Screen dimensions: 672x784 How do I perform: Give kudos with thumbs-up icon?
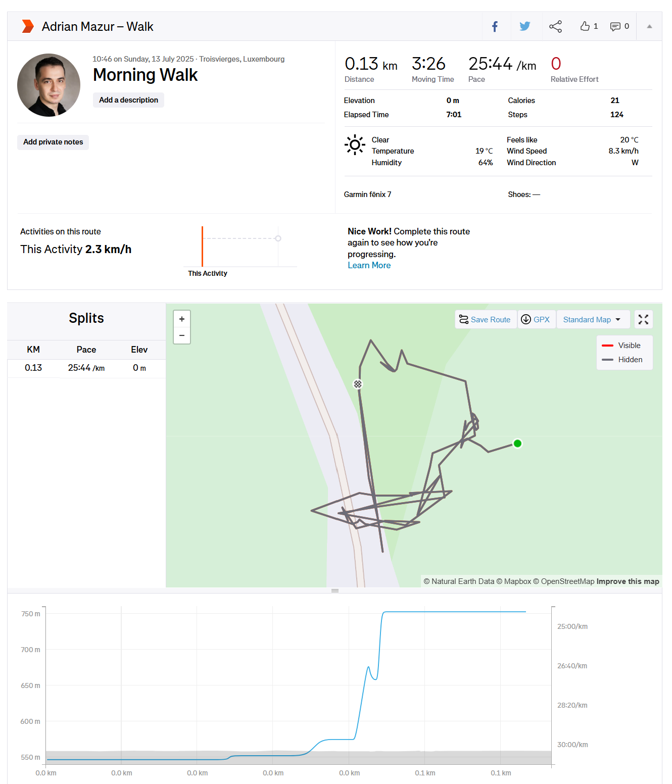pos(586,26)
